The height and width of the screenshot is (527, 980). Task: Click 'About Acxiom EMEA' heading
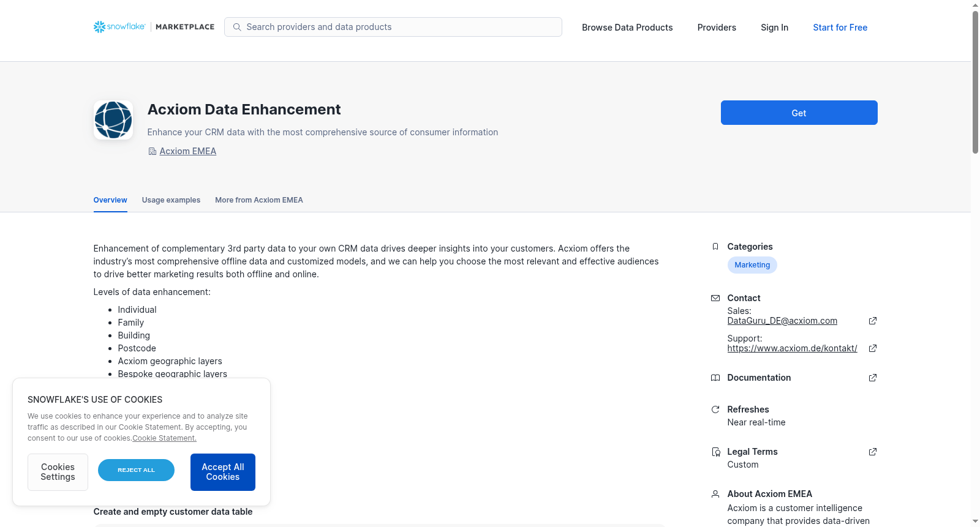[770, 494]
